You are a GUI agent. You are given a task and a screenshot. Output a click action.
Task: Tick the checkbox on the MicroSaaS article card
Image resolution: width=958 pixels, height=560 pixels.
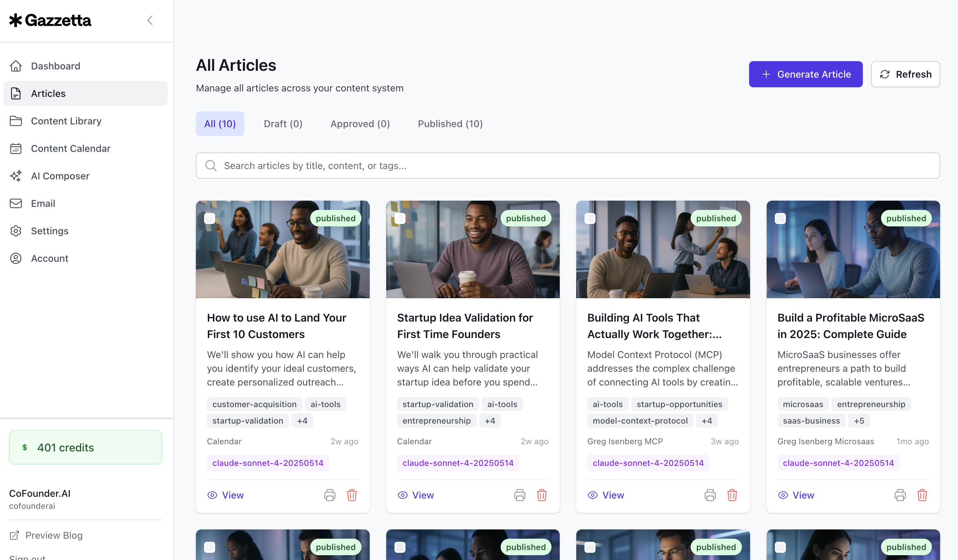tap(780, 218)
